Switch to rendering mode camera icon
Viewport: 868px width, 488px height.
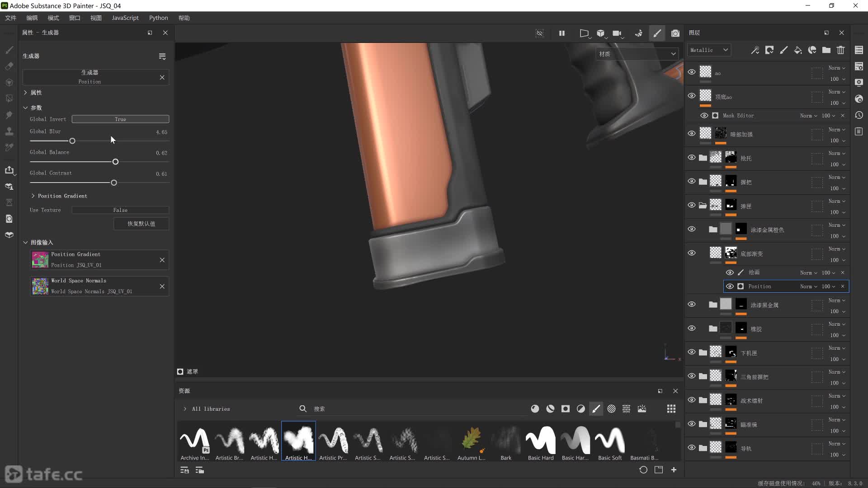click(x=675, y=33)
